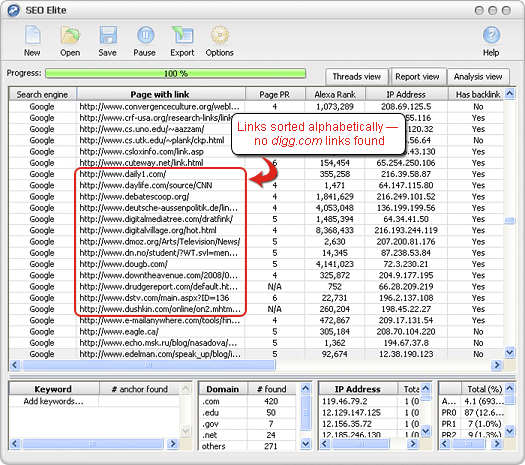Image resolution: width=525 pixels, height=465 pixels.
Task: Click the 100 % progress bar
Action: point(175,73)
